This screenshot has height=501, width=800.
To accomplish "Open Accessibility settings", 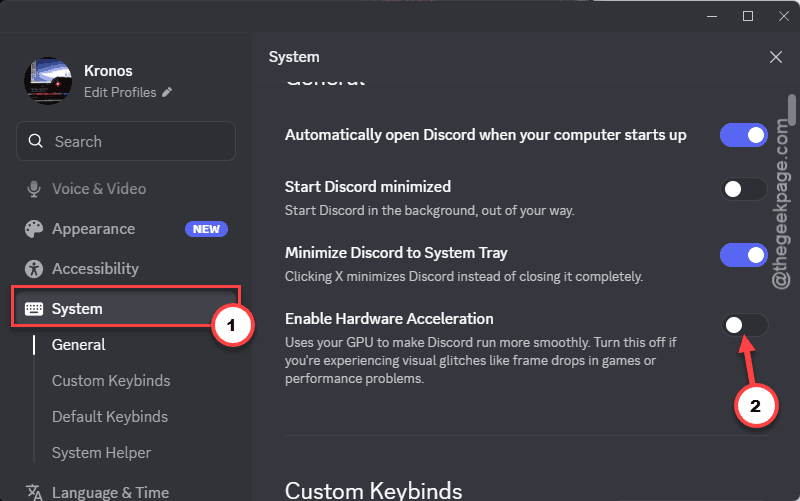I will pos(126,269).
